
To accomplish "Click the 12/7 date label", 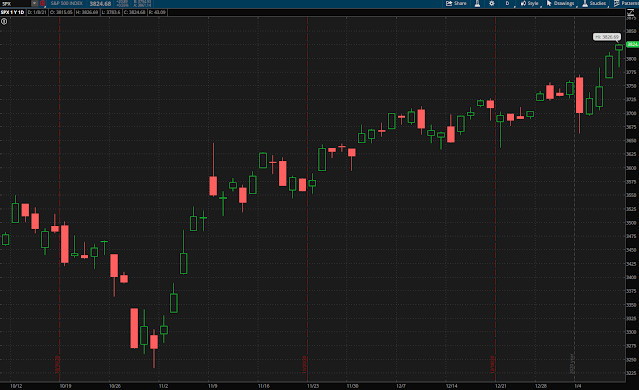I will click(x=401, y=386).
